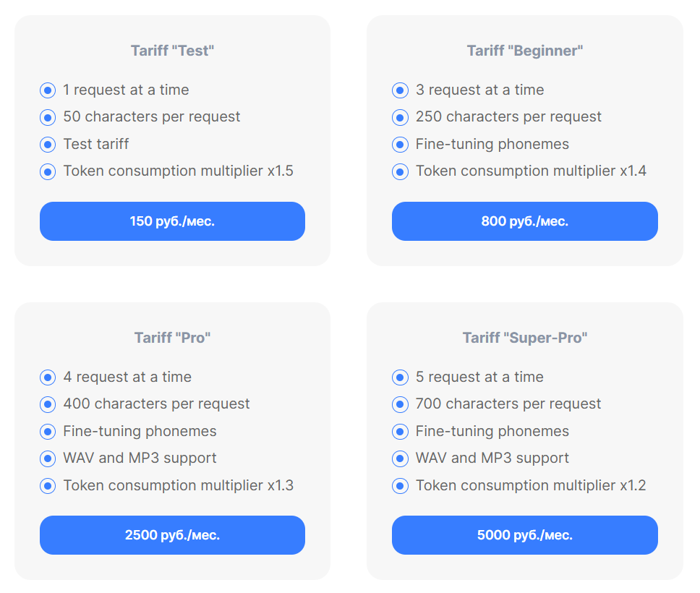Select bullet icon next to "250 characters per request"

(400, 117)
